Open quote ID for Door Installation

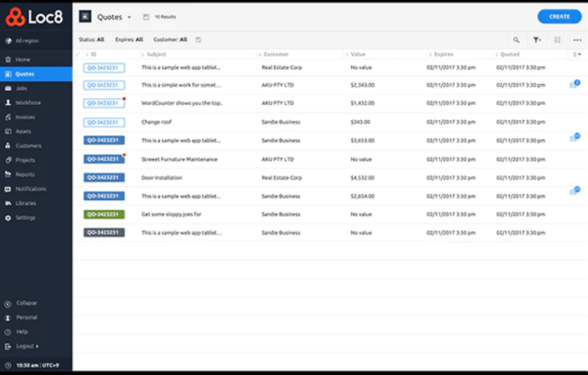(104, 177)
